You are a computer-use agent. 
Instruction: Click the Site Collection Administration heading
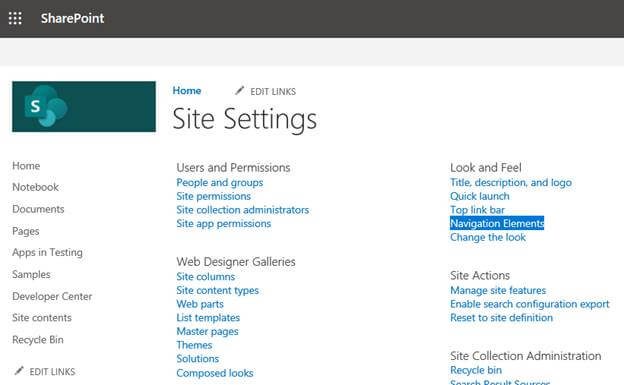[526, 356]
